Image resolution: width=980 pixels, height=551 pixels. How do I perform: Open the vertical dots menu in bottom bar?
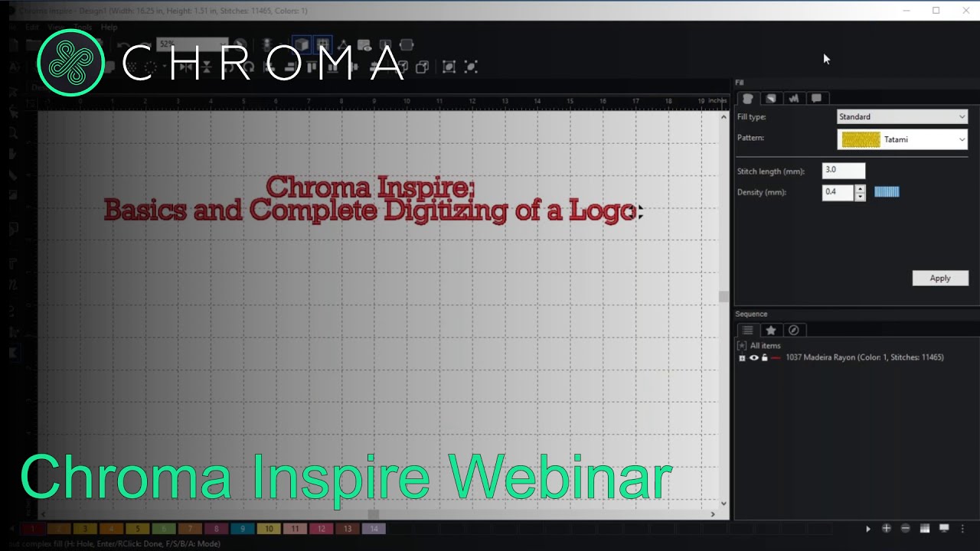[x=963, y=529]
